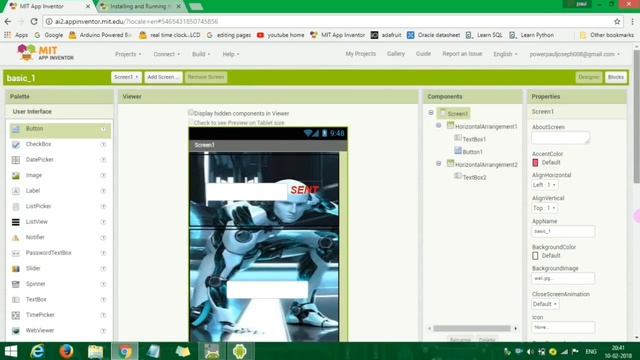
Task: Select the Label palette component icon
Action: [16, 191]
